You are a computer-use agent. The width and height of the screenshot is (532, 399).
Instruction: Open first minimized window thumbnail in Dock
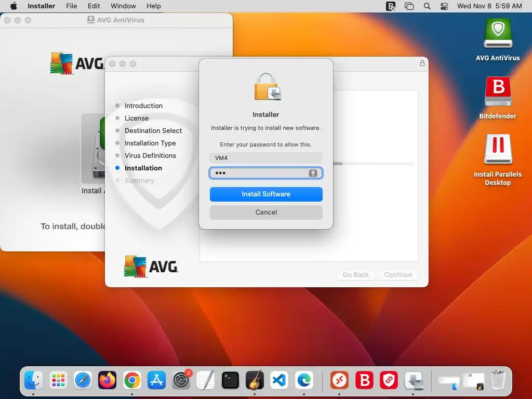tap(449, 381)
